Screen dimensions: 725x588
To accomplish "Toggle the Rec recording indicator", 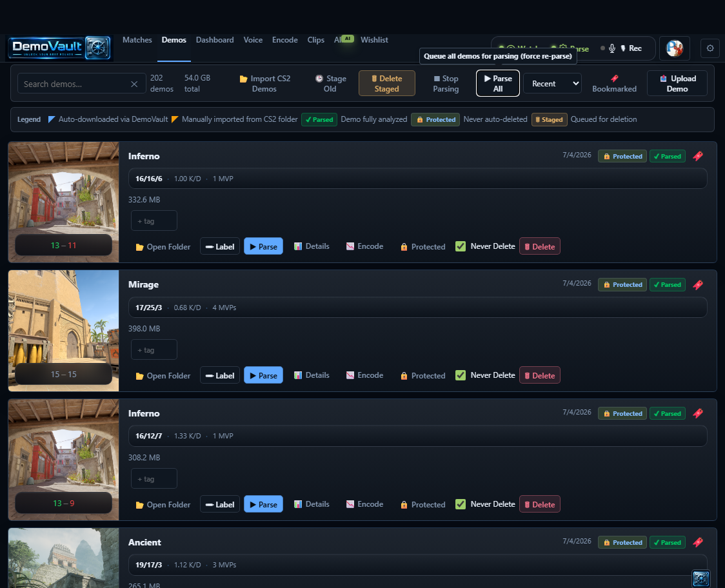I will point(631,48).
